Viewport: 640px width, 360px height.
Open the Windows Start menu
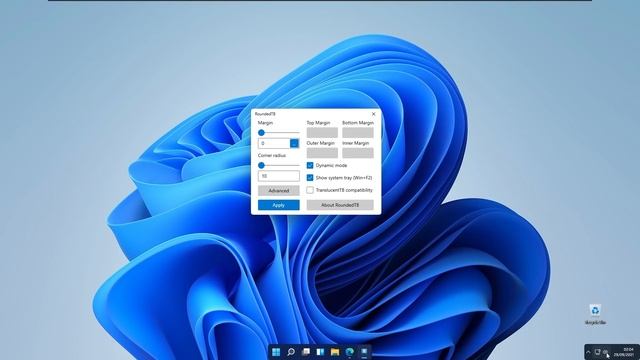(276, 352)
